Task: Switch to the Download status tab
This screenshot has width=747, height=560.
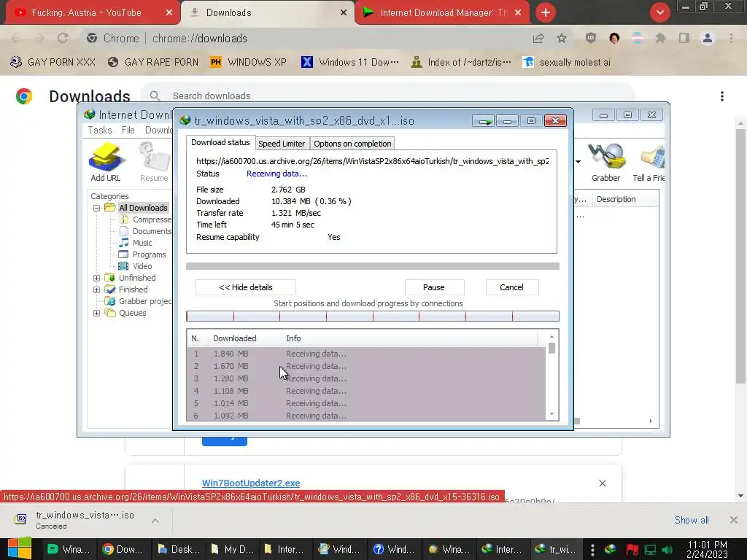Action: pos(220,142)
